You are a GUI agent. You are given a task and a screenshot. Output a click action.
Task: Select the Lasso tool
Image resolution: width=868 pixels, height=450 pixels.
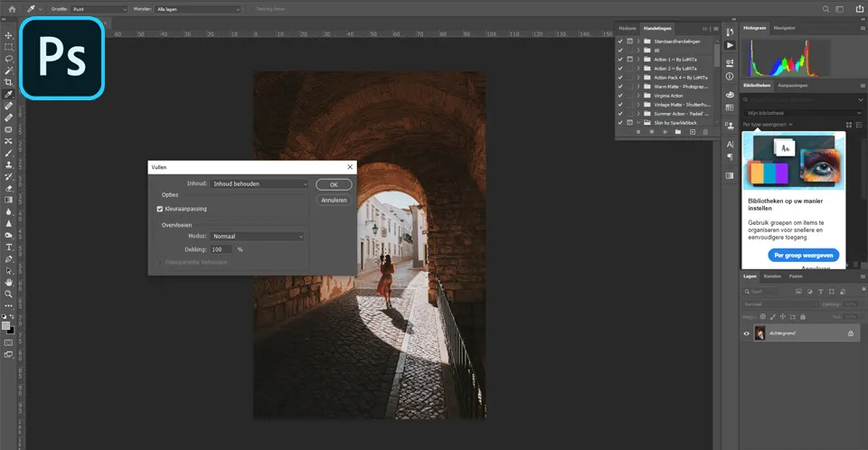(x=8, y=59)
